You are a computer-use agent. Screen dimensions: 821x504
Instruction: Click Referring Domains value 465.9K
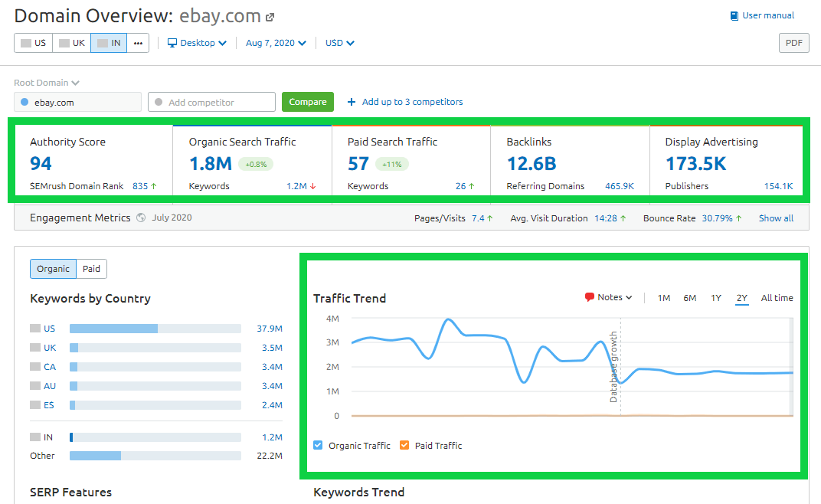coord(620,186)
